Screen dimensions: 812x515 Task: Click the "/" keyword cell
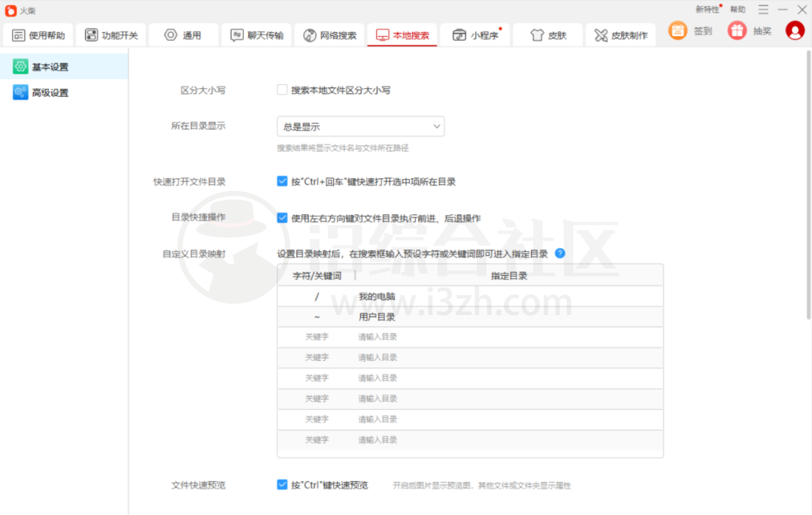point(317,296)
